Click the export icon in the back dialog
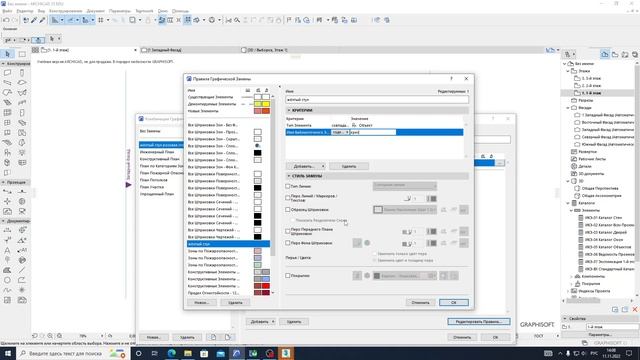The height and width of the screenshot is (360, 640). (228, 337)
